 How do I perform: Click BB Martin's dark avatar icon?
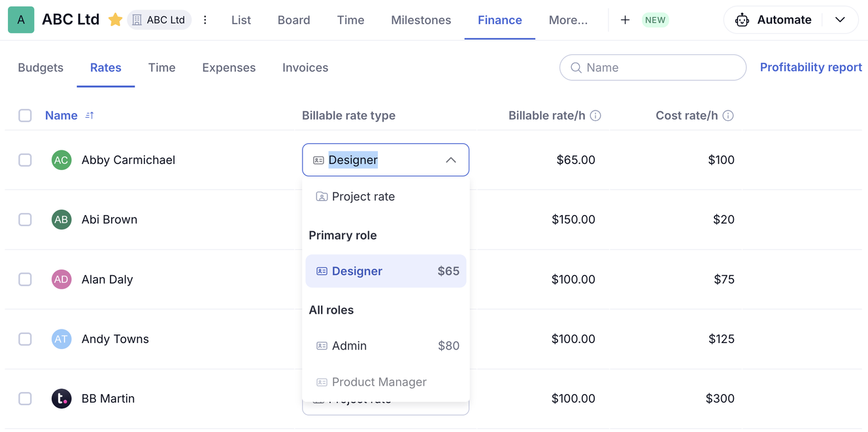click(61, 399)
